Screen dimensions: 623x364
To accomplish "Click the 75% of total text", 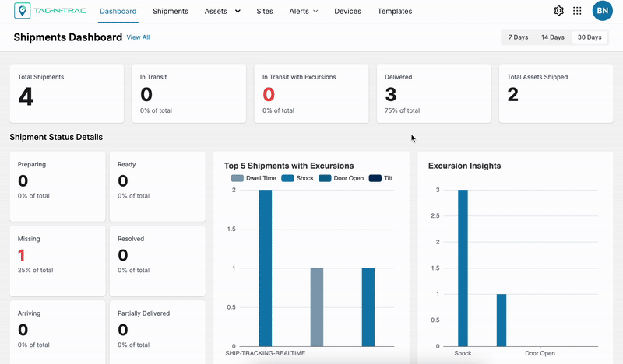I will (x=402, y=110).
